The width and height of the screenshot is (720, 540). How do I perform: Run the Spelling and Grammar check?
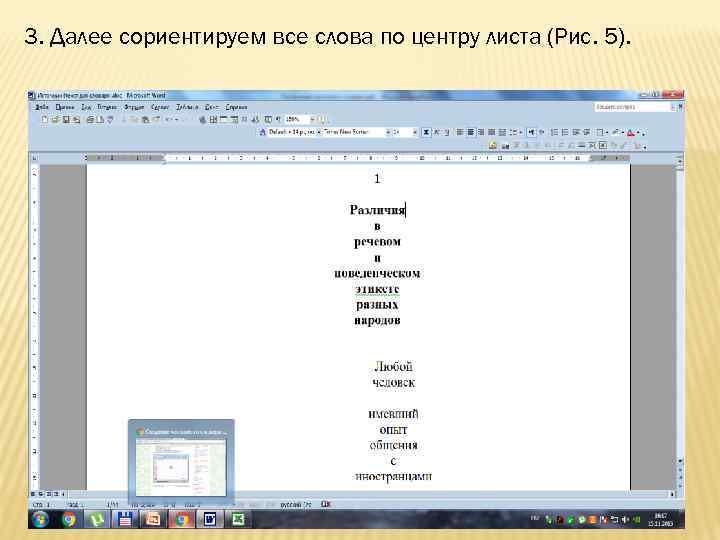(x=110, y=120)
